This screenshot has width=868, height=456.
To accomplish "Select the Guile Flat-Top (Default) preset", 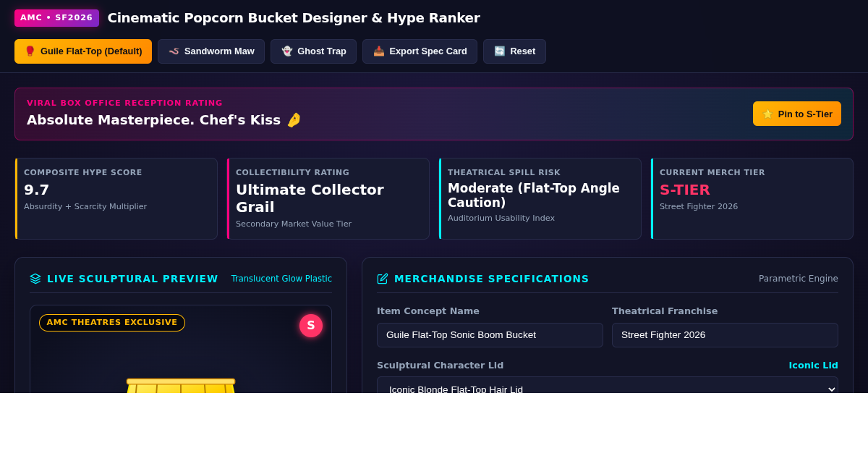I will click(83, 51).
